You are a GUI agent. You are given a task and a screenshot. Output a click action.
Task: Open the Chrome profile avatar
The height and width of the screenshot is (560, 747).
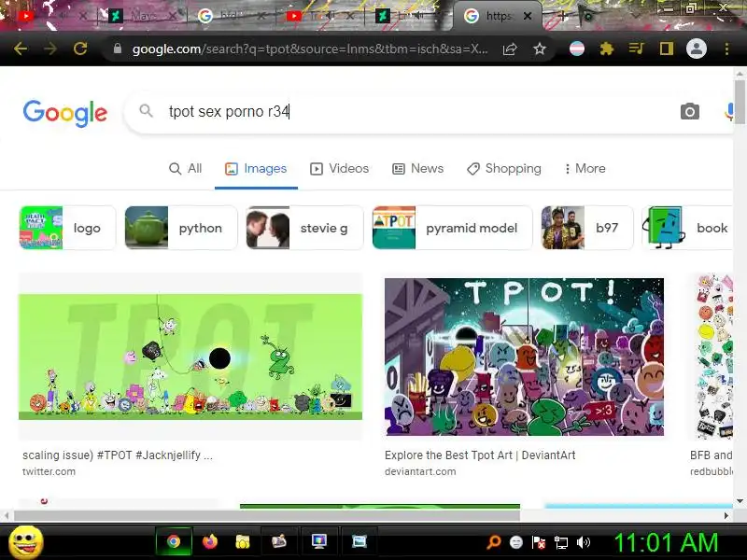(696, 49)
